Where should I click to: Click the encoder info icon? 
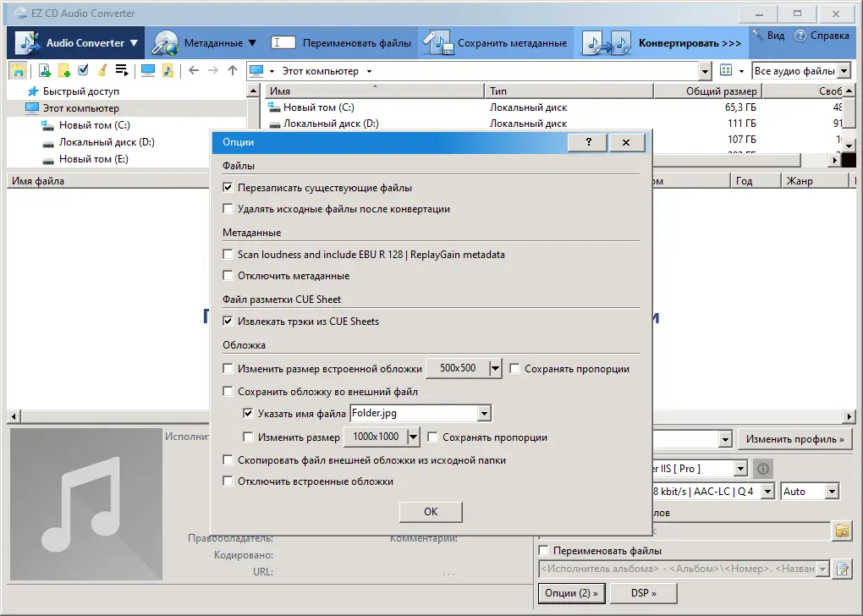[x=763, y=469]
